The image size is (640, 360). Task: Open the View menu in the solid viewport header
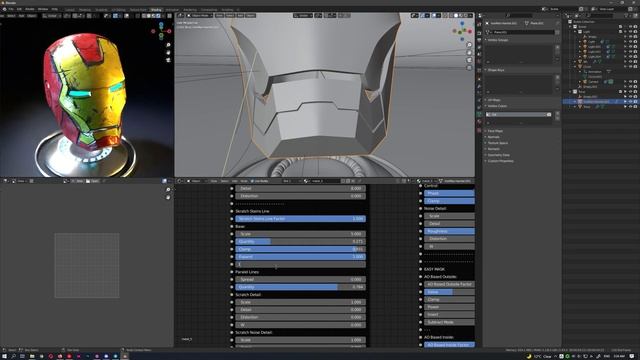pos(220,16)
